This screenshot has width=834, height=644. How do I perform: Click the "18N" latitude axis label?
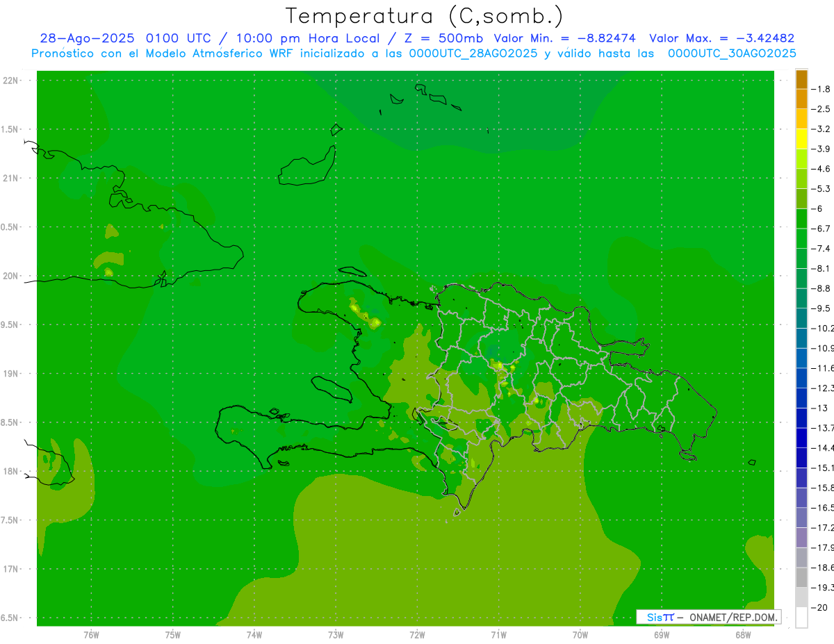pos(11,471)
